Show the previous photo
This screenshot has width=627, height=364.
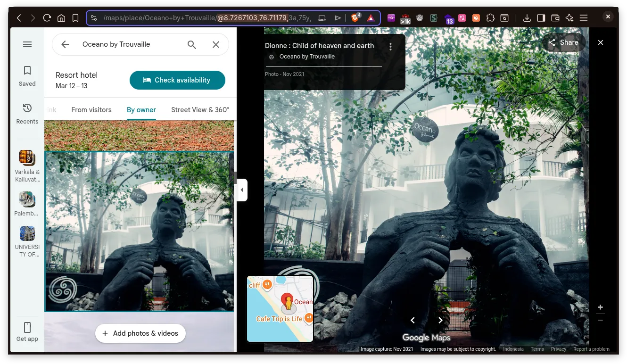[x=412, y=320]
